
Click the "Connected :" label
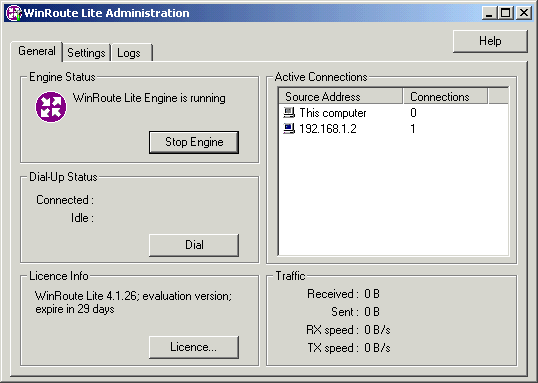[65, 200]
